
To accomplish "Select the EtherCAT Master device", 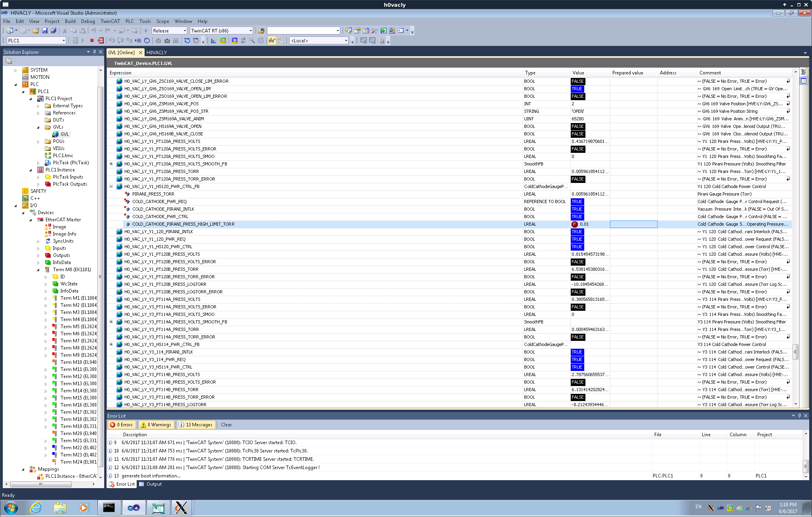I will [x=59, y=220].
